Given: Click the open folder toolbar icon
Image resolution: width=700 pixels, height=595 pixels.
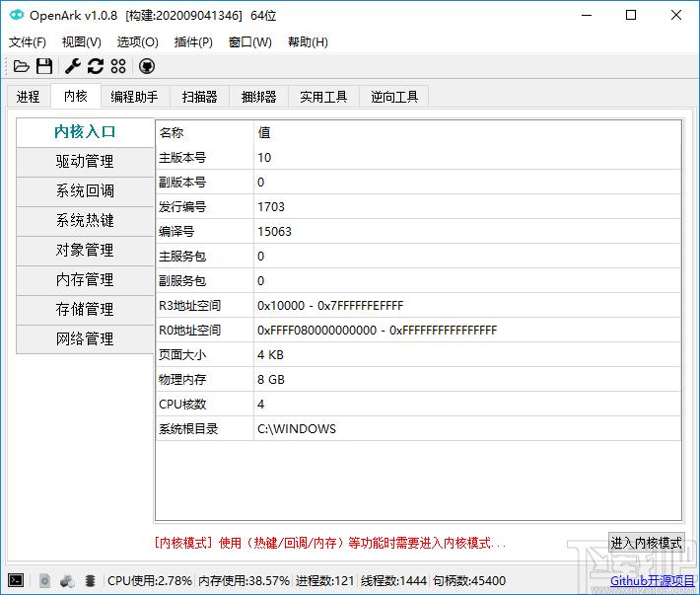Looking at the screenshot, I should tap(21, 66).
